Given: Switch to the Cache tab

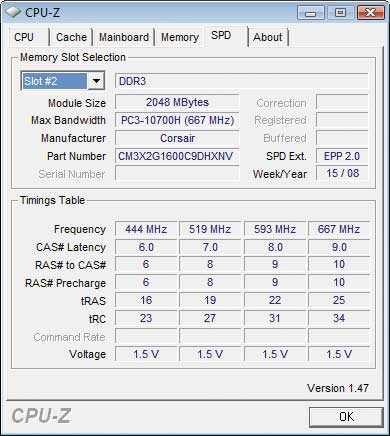Looking at the screenshot, I should pyautogui.click(x=71, y=37).
